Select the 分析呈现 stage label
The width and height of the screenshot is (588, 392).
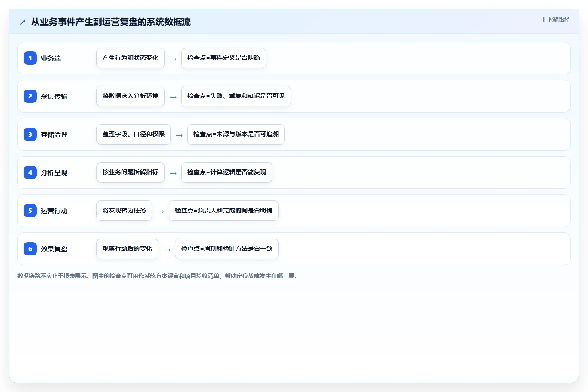(x=54, y=172)
